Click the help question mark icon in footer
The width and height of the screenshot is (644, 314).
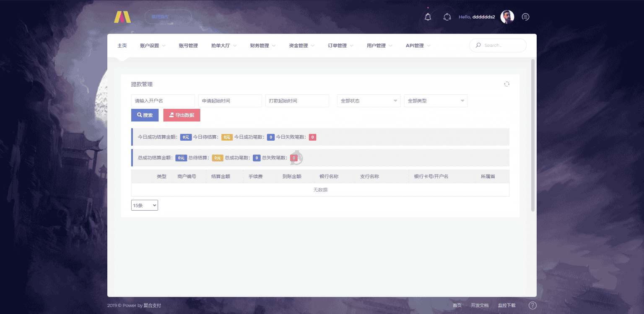[532, 305]
